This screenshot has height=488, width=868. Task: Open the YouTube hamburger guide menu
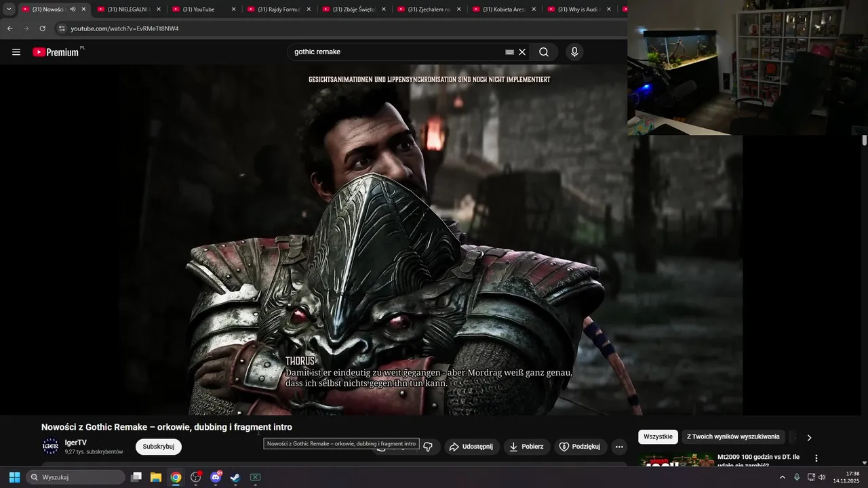[x=16, y=52]
